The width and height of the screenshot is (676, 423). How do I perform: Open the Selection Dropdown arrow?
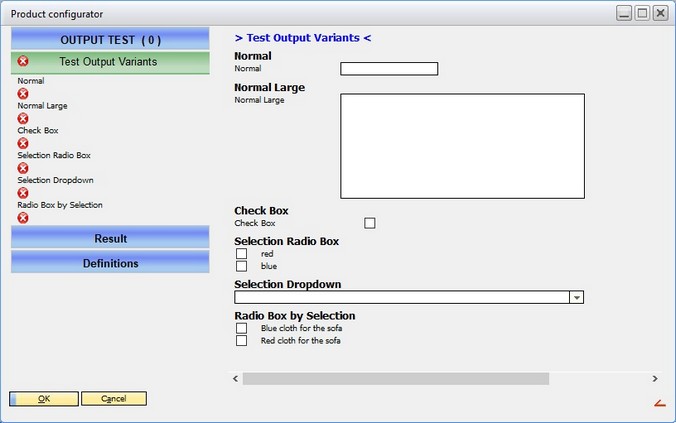(x=577, y=297)
